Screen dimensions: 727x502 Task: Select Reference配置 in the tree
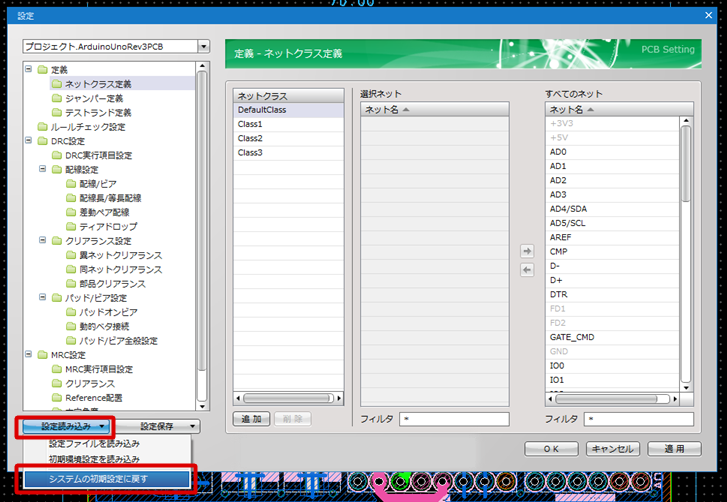pyautogui.click(x=94, y=398)
